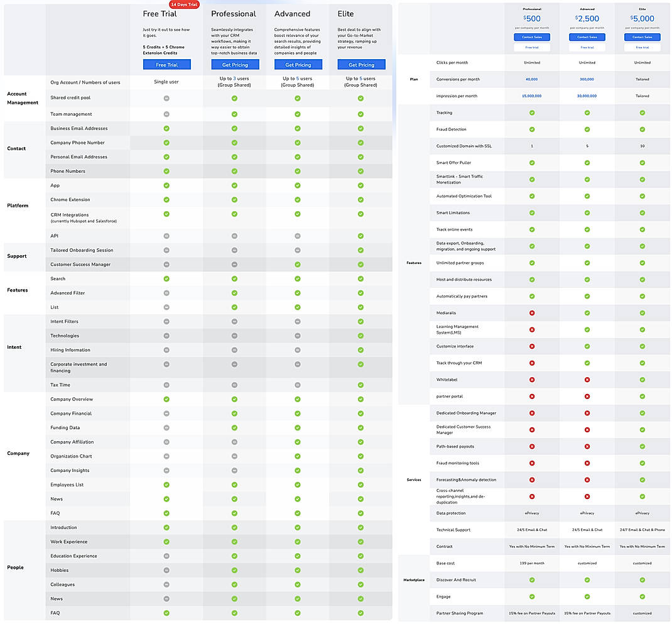This screenshot has height=624, width=672.
Task: Click the 14 Days Trial red badge
Action: [184, 4]
